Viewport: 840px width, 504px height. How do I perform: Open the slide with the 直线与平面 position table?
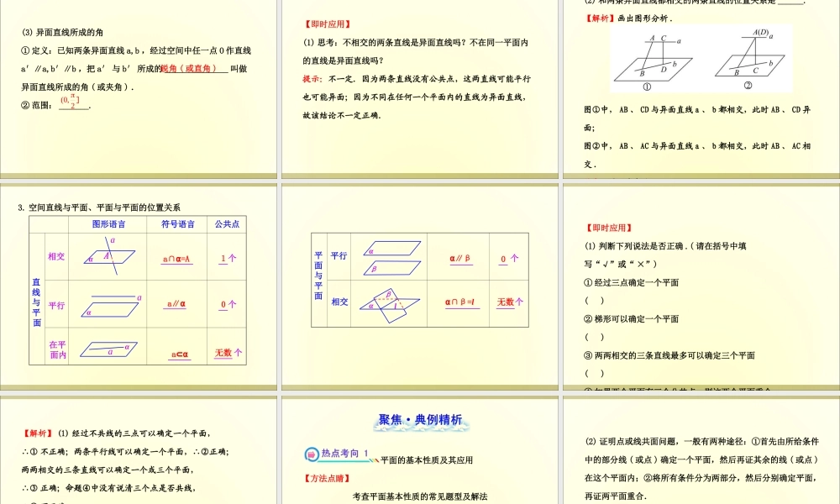tap(139, 286)
